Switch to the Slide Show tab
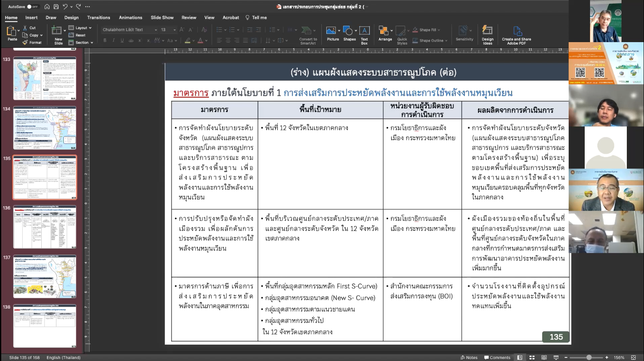This screenshot has width=644, height=361. point(162,18)
